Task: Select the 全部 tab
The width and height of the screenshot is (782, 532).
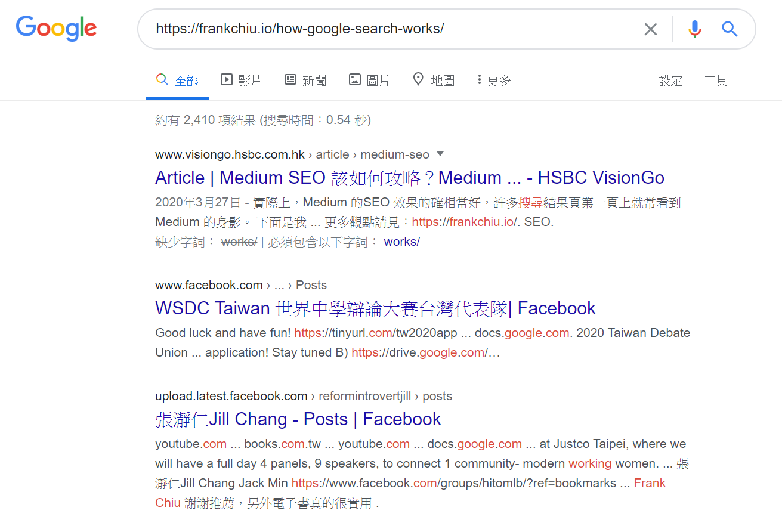Action: [x=177, y=81]
